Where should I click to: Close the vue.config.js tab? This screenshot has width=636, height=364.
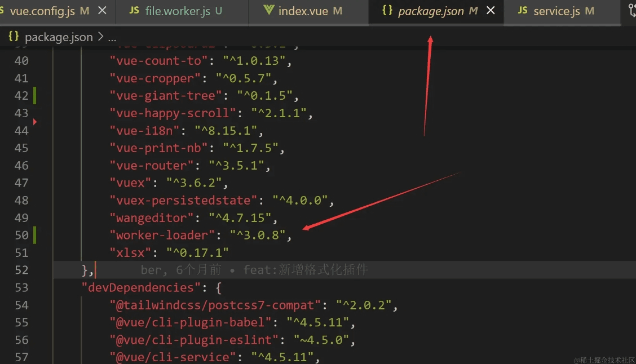(x=102, y=11)
